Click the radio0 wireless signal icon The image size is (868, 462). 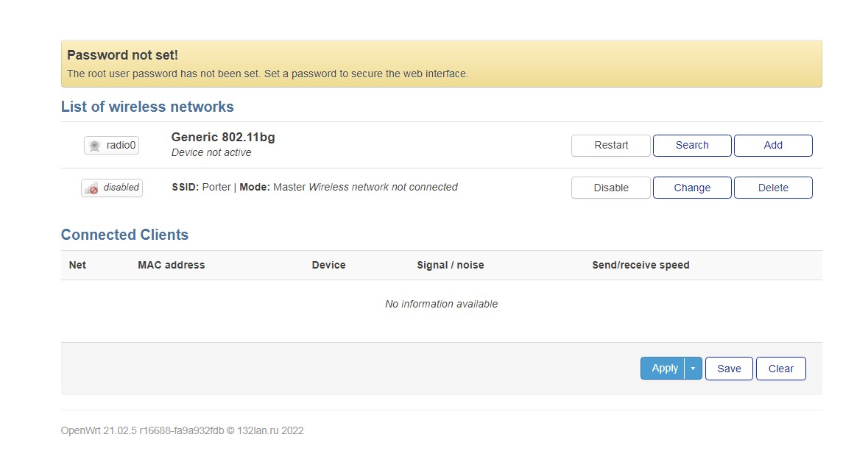pos(95,145)
